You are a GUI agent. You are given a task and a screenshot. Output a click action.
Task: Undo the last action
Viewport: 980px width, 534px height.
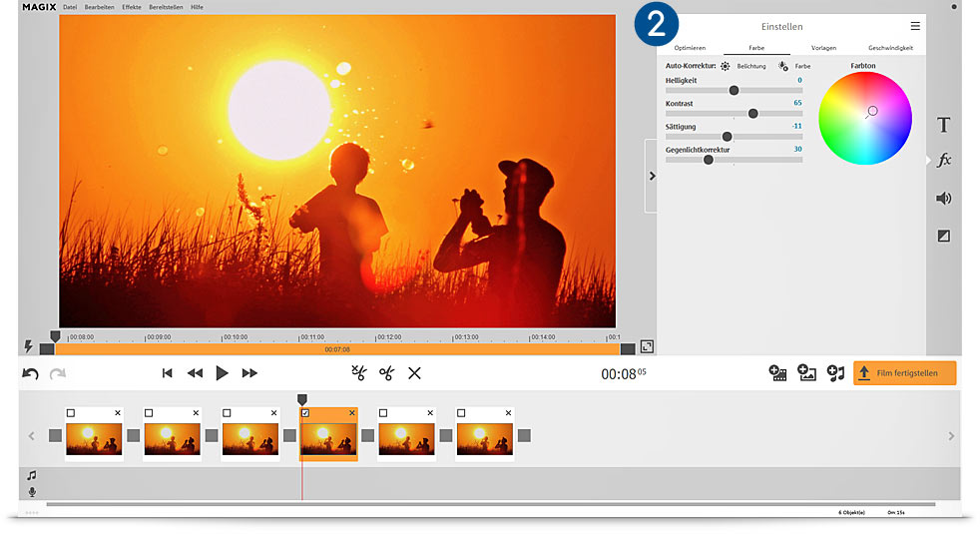point(30,373)
